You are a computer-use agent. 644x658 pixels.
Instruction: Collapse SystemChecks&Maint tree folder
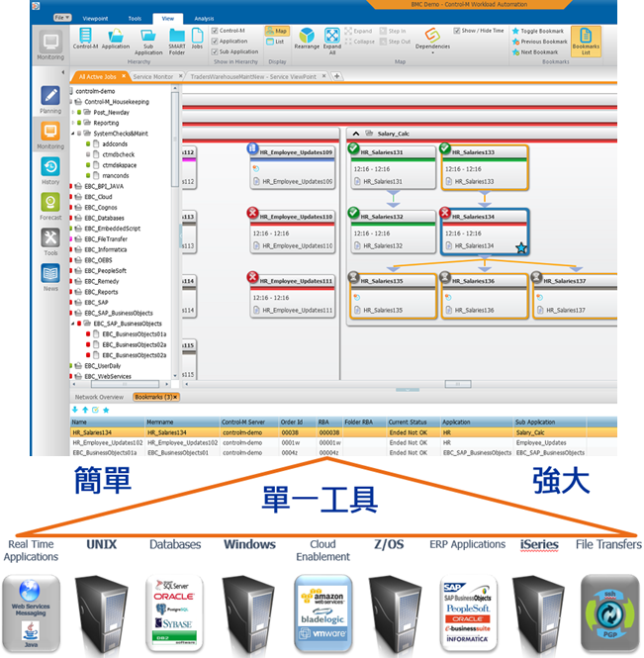73,134
